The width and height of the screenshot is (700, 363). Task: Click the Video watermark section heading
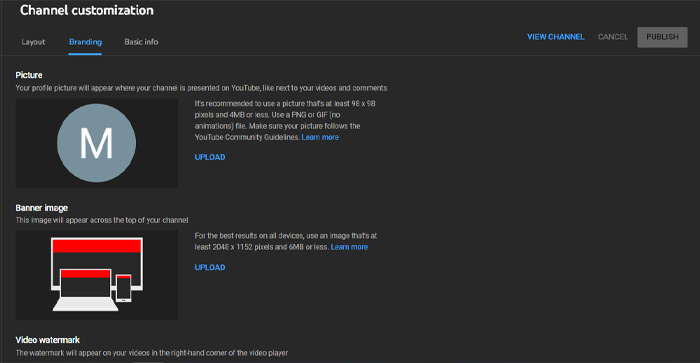pos(47,340)
